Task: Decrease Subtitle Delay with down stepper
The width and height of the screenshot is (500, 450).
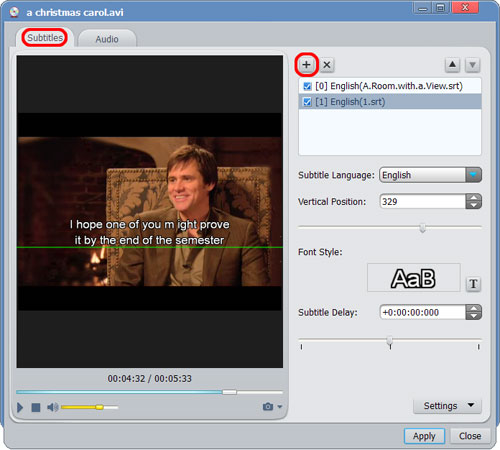Action: [x=474, y=316]
